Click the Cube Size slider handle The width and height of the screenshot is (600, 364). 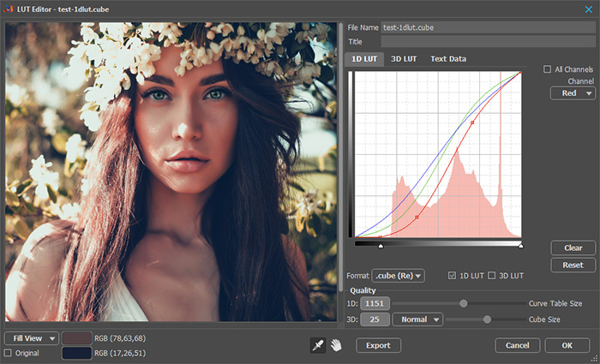click(487, 319)
